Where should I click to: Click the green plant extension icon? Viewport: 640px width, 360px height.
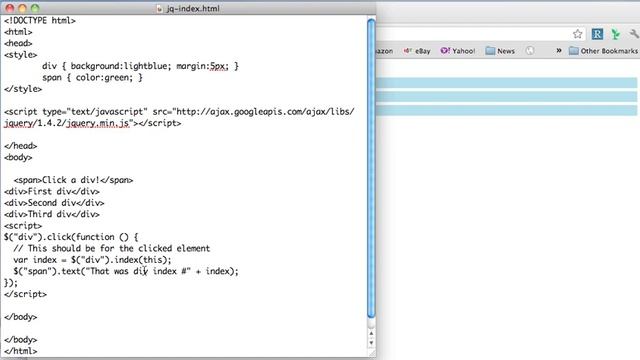[615, 34]
